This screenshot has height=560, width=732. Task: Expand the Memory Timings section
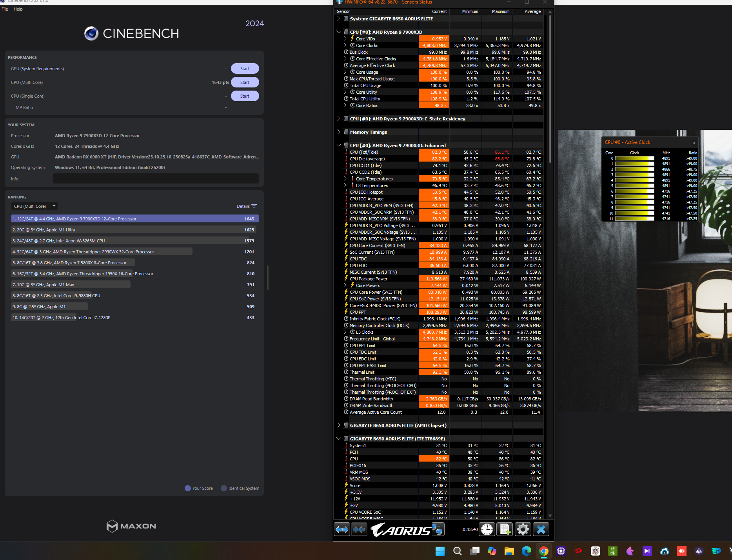(x=339, y=132)
